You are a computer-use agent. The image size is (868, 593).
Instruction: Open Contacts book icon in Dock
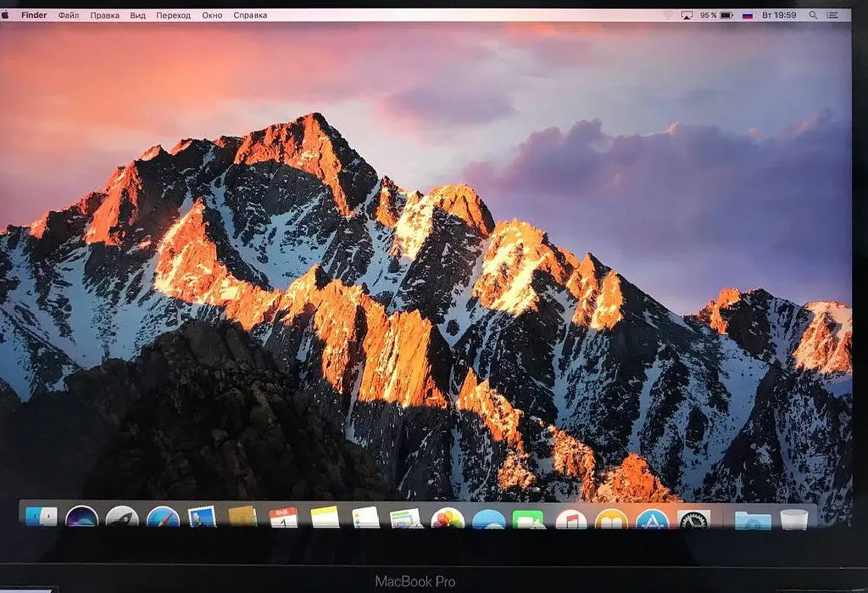click(x=242, y=517)
